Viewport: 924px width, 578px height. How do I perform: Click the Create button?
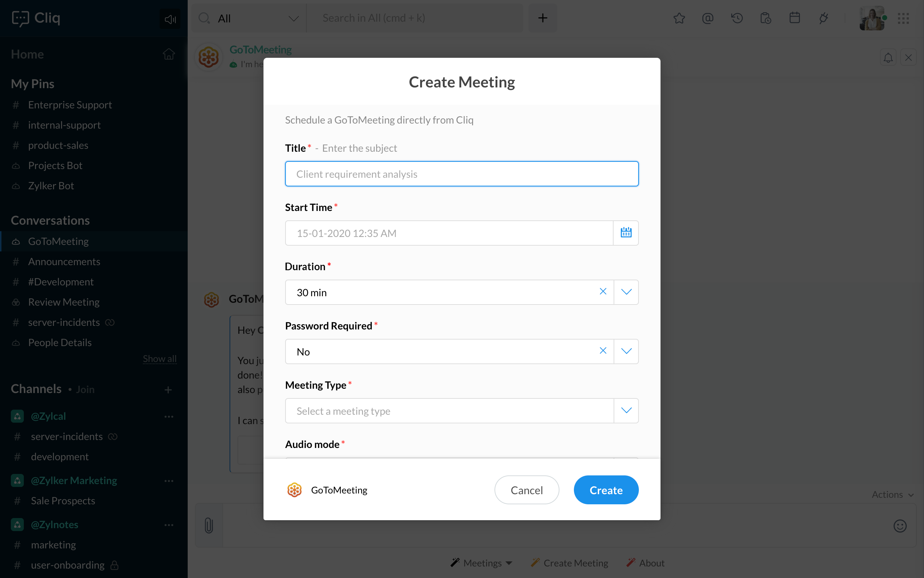coord(606,490)
